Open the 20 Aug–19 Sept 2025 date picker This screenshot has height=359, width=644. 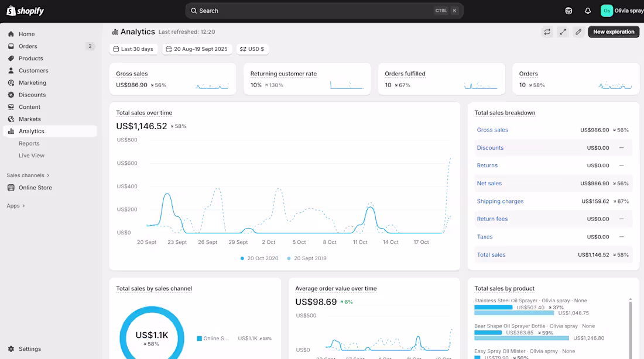197,49
